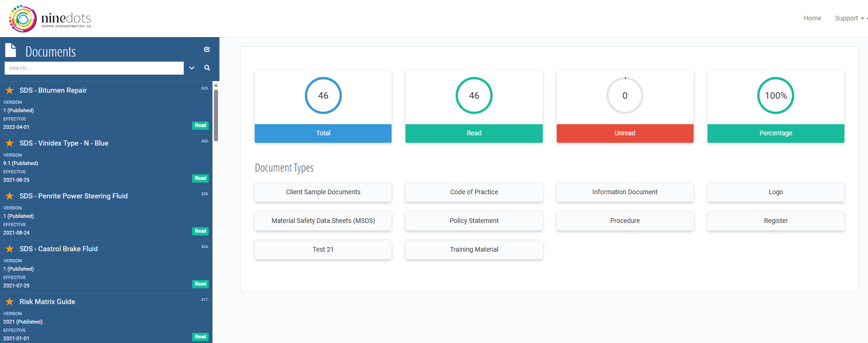Click the 100% percentage circle
The image size is (868, 343).
tap(776, 95)
